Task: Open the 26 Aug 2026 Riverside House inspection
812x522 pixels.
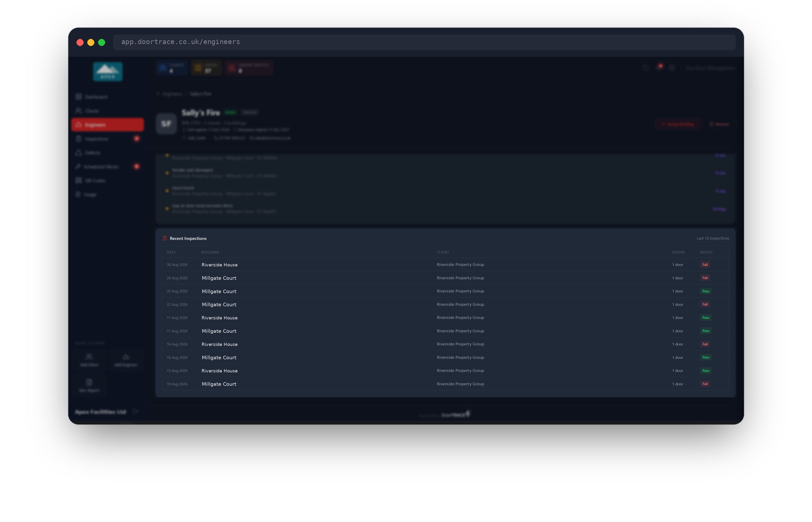Action: [445, 265]
